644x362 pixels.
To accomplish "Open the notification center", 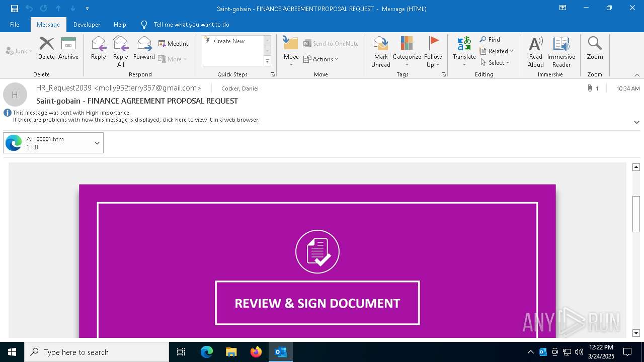I will pyautogui.click(x=627, y=352).
